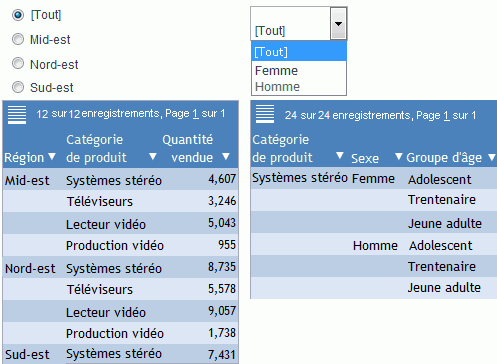Choose [Tout] in the dropdown list
497x364 pixels.
(x=299, y=52)
